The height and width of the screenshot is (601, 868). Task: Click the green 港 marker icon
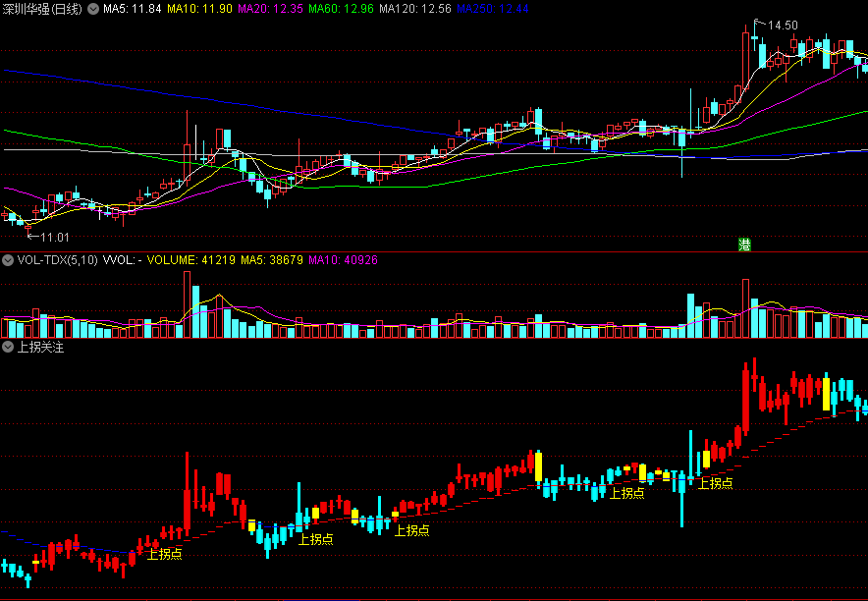[744, 245]
